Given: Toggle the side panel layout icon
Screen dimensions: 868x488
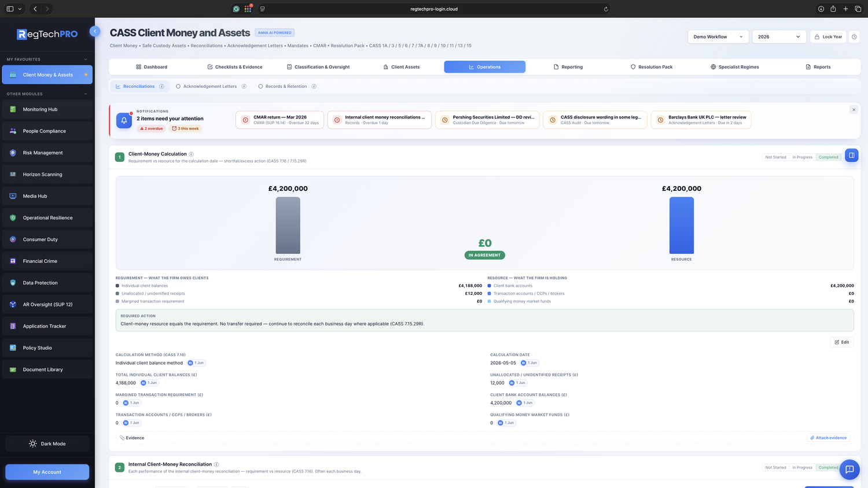Looking at the screenshot, I should pos(852,155).
